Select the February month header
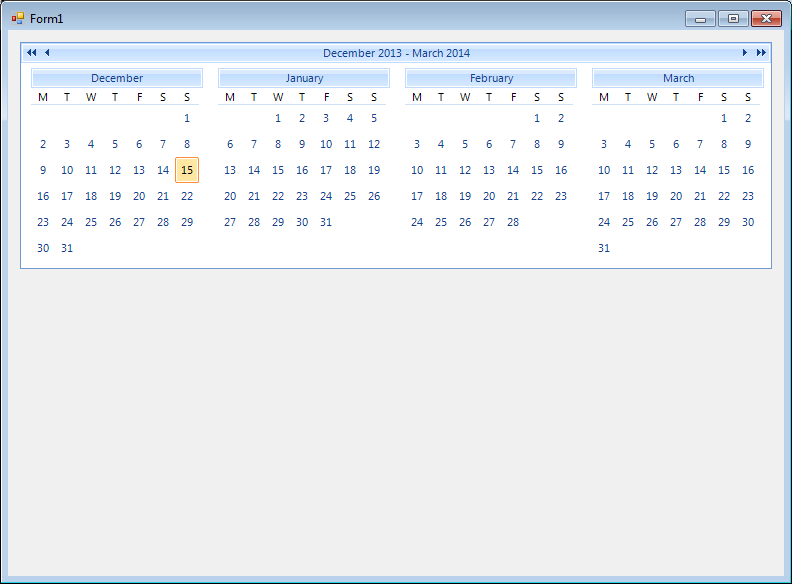 tap(491, 78)
